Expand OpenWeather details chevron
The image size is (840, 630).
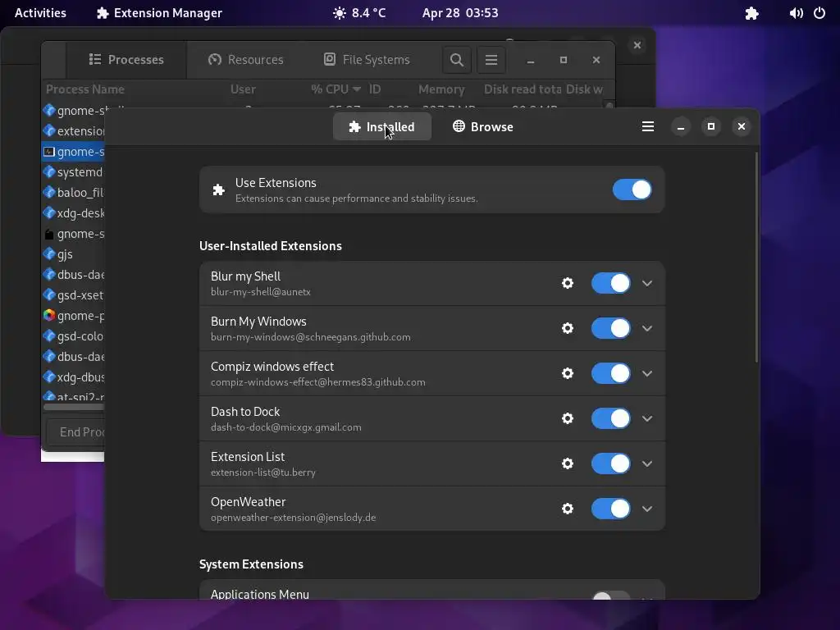(x=647, y=509)
